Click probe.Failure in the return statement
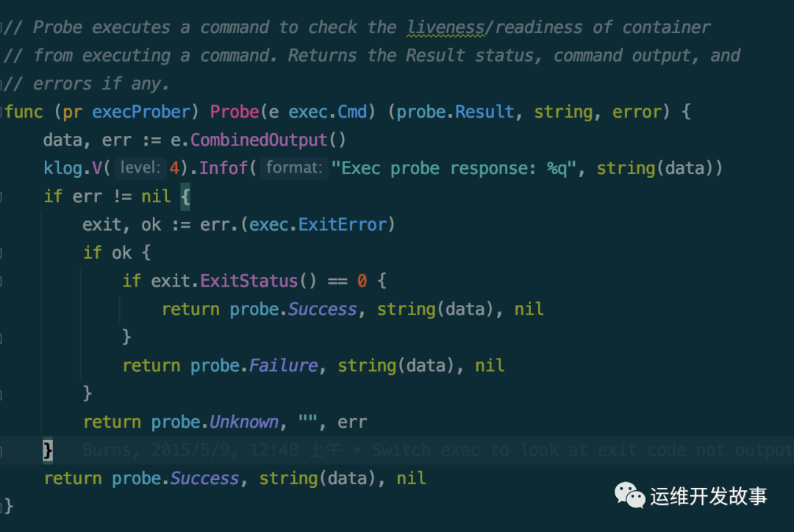 (254, 365)
